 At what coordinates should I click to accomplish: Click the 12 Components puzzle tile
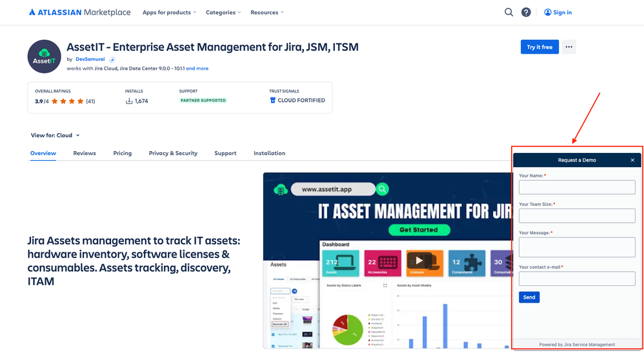click(x=467, y=263)
